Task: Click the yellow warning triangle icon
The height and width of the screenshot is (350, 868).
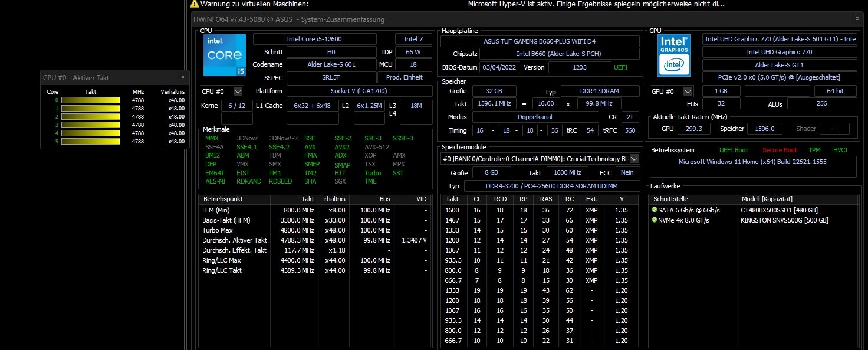Action: [194, 4]
